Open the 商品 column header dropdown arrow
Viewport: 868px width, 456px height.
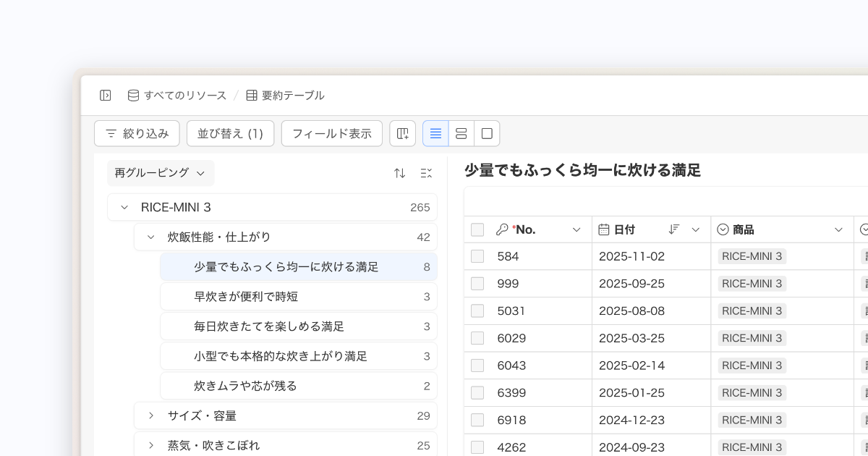[838, 229]
